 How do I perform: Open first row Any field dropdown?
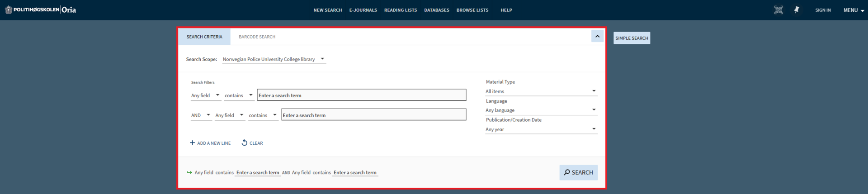click(206, 95)
